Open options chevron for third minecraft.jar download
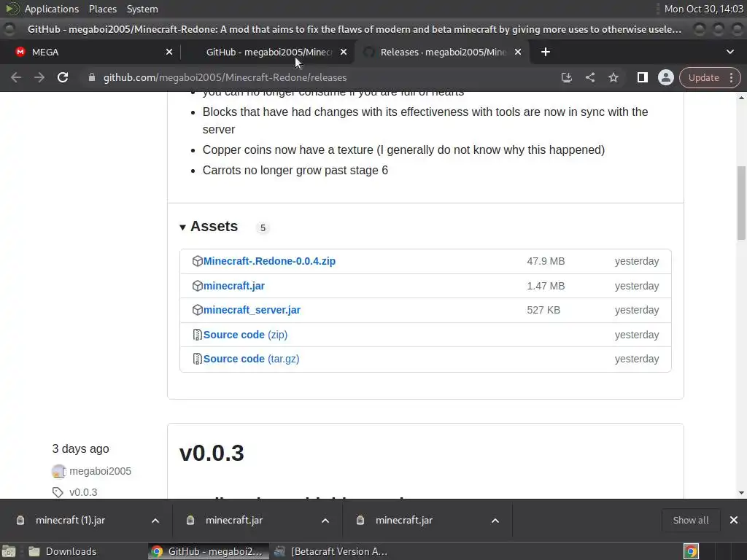The image size is (747, 560). tap(495, 521)
